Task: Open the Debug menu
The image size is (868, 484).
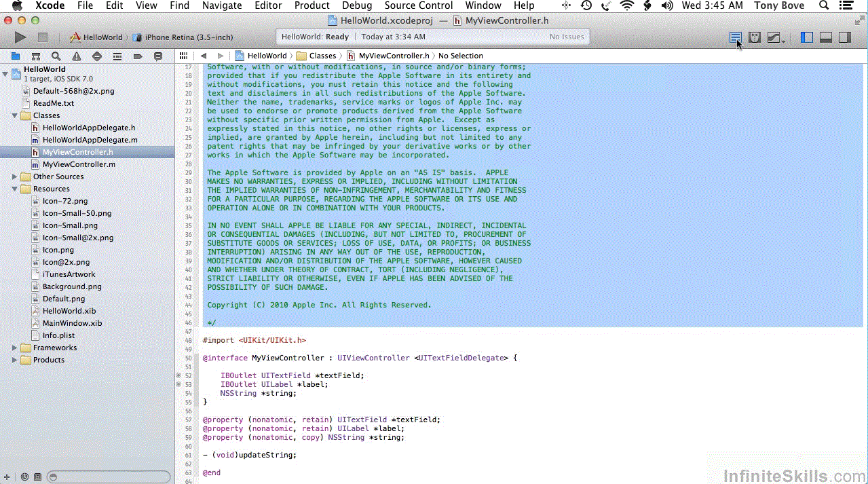Action: [357, 5]
